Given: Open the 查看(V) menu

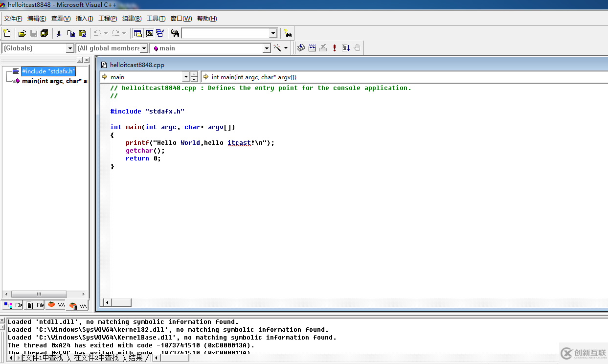Looking at the screenshot, I should tap(61, 19).
